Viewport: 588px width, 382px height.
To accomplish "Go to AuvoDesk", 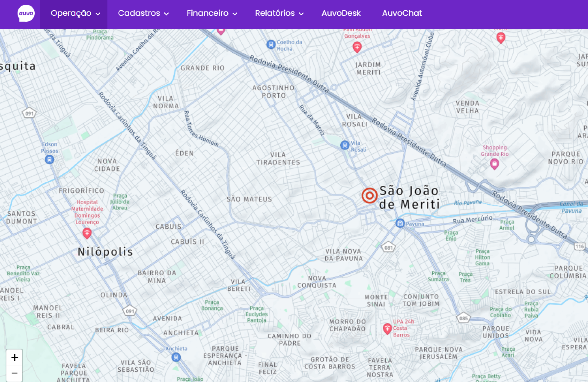I will (341, 13).
